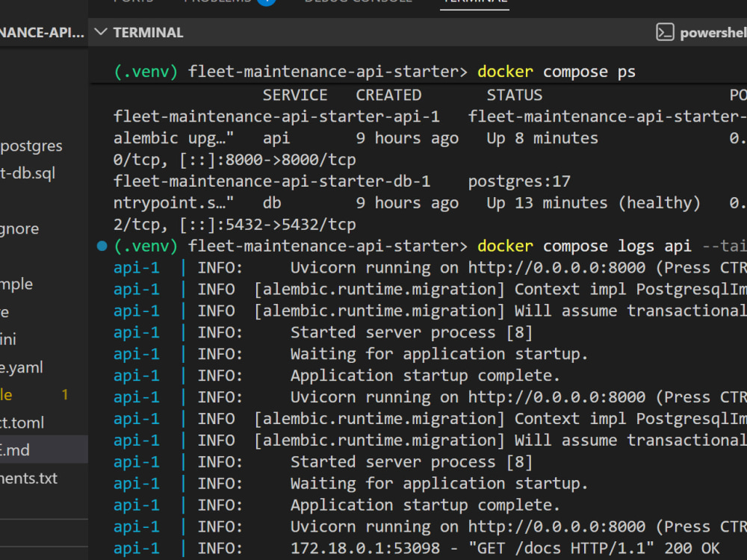747x560 pixels.
Task: Open the file ending in mple
Action: coord(16,284)
